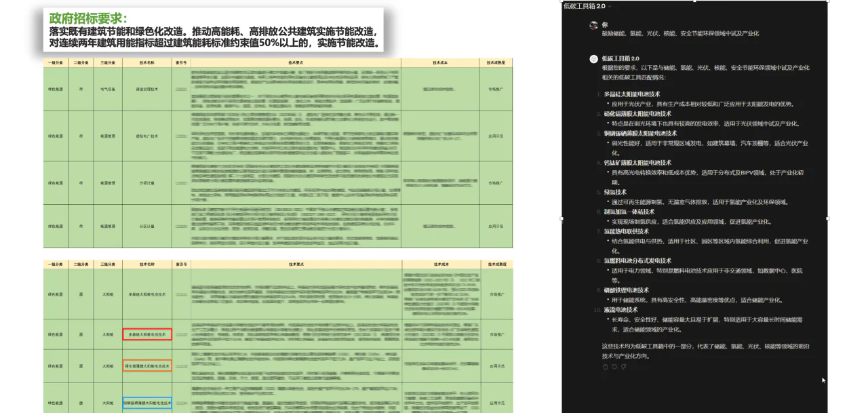
Task: Regenerate the chatbot response
Action: [614, 367]
